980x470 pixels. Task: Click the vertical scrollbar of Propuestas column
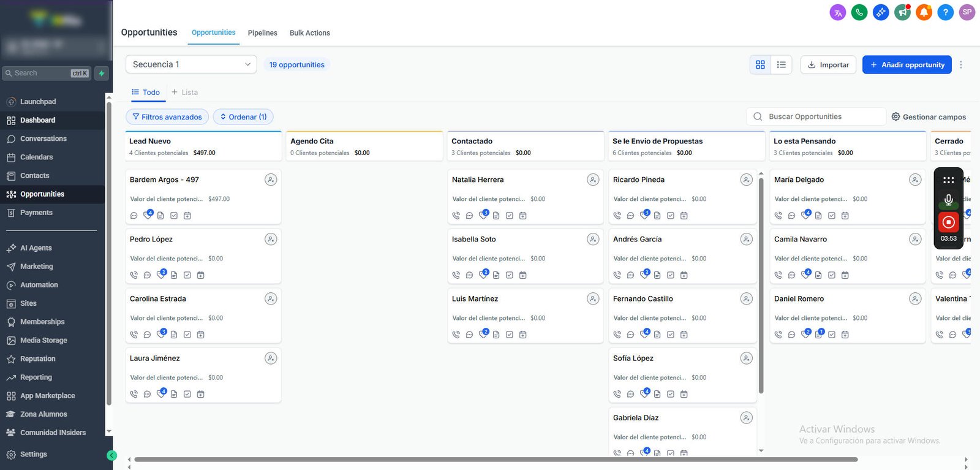click(761, 285)
